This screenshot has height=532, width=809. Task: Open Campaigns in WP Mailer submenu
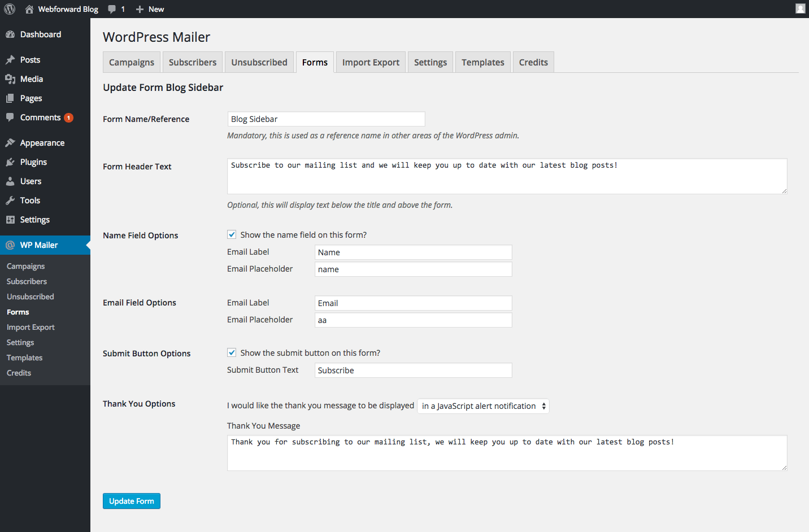26,266
